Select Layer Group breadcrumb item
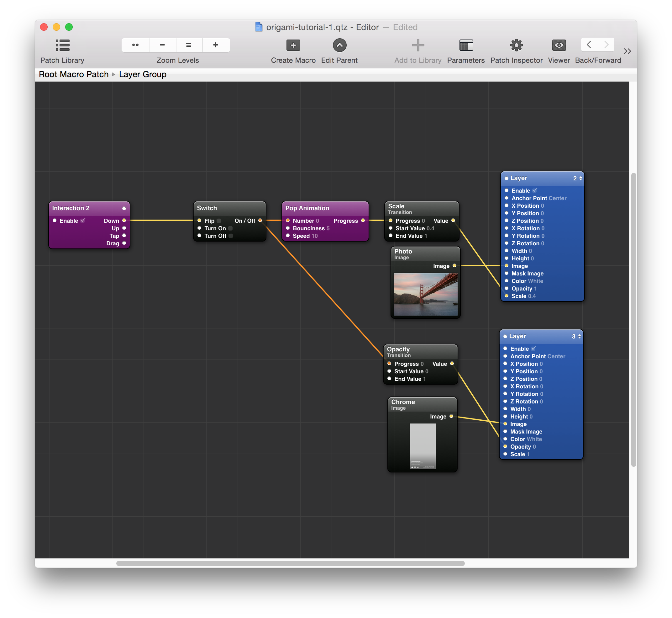Screen dimensions: 672x618 pyautogui.click(x=142, y=74)
